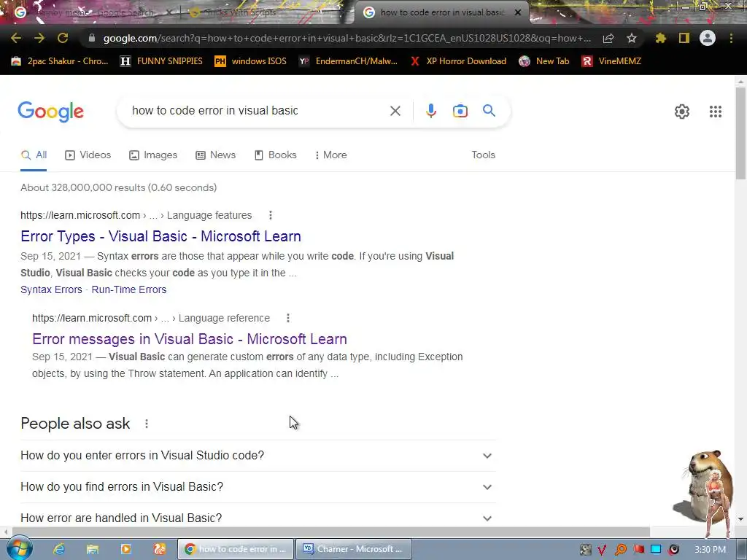The width and height of the screenshot is (747, 560).
Task: Open the More search categories menu
Action: click(330, 155)
